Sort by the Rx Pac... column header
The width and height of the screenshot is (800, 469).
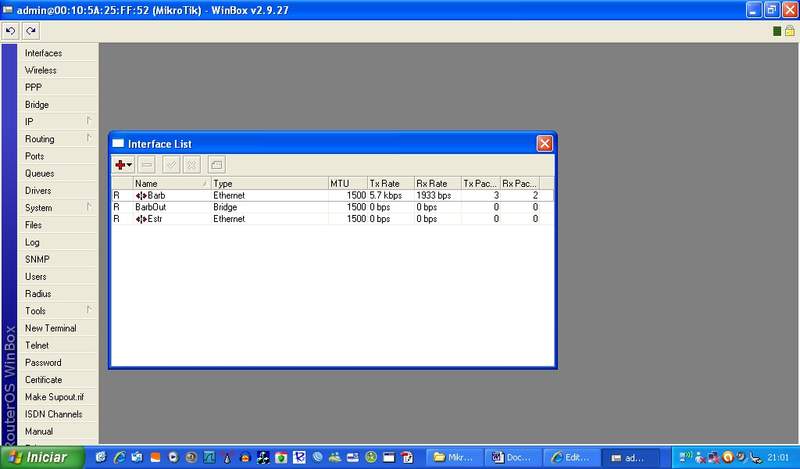pyautogui.click(x=520, y=183)
